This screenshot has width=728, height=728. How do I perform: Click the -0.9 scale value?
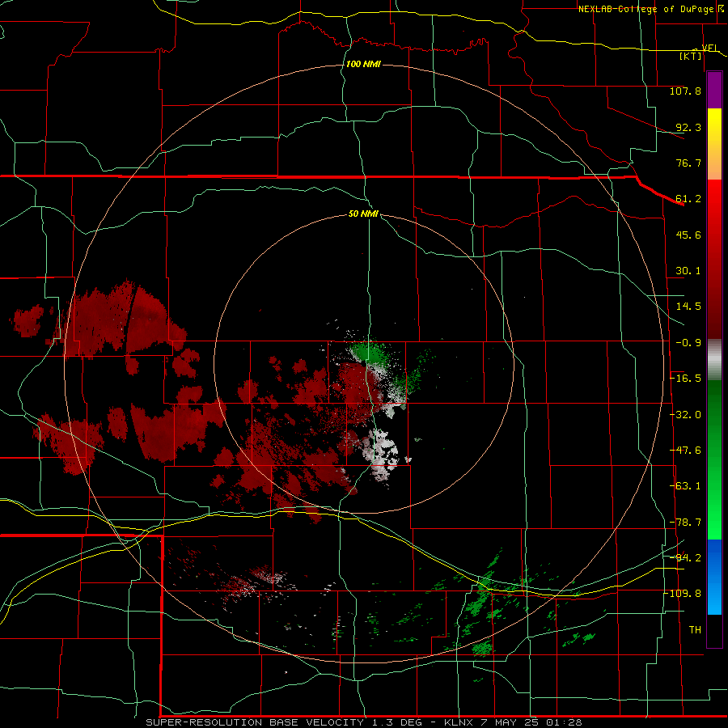click(x=688, y=343)
